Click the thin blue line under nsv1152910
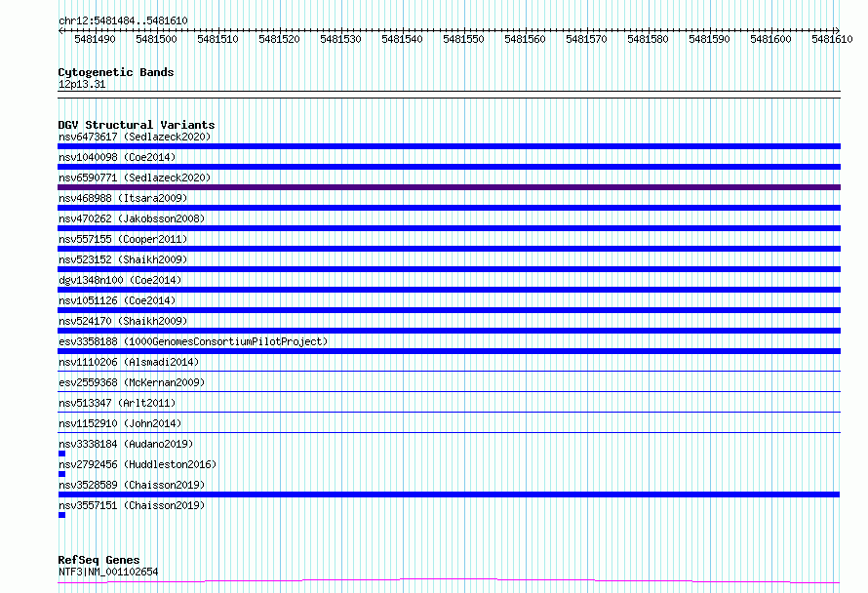Viewport: 868px width, 593px height. click(x=449, y=432)
